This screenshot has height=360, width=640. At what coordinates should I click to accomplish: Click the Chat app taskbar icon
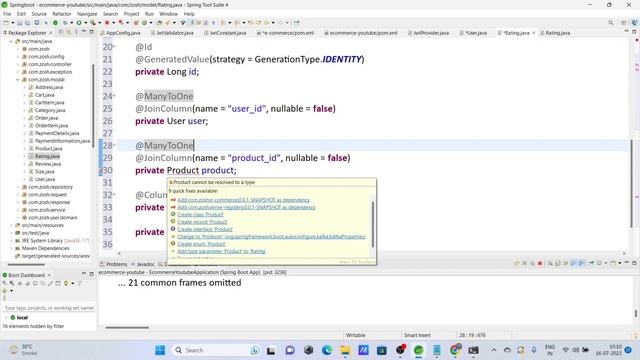coord(290,350)
